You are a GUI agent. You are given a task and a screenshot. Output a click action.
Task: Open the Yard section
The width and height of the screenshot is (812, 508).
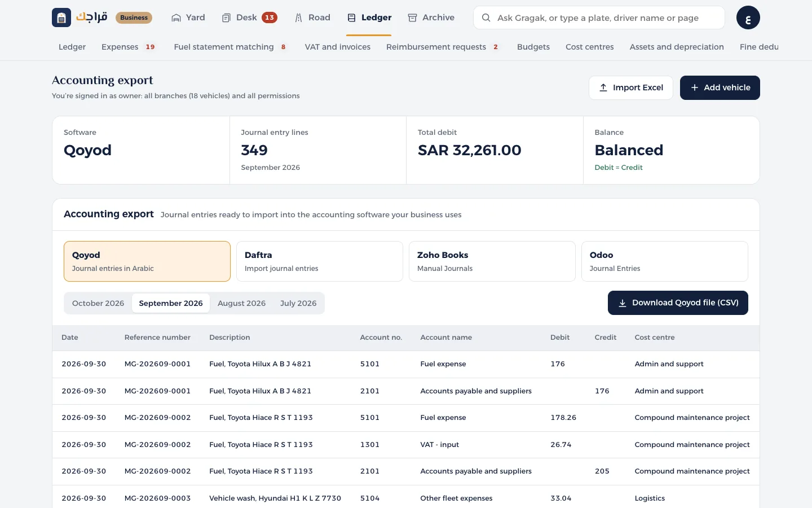pos(188,17)
